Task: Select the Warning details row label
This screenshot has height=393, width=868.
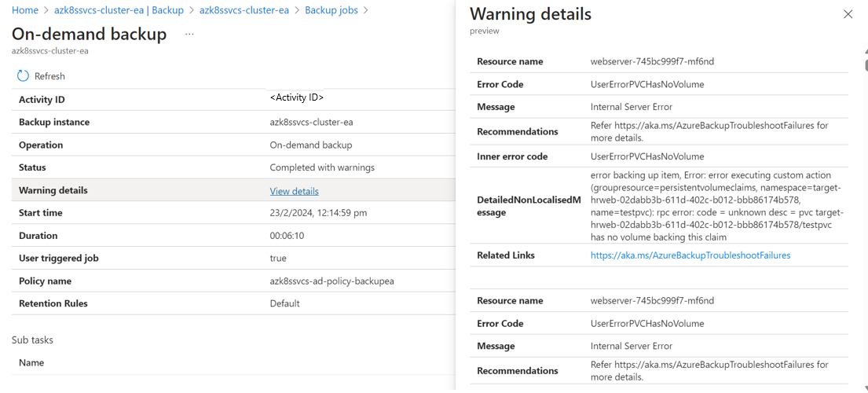Action: [x=53, y=190]
